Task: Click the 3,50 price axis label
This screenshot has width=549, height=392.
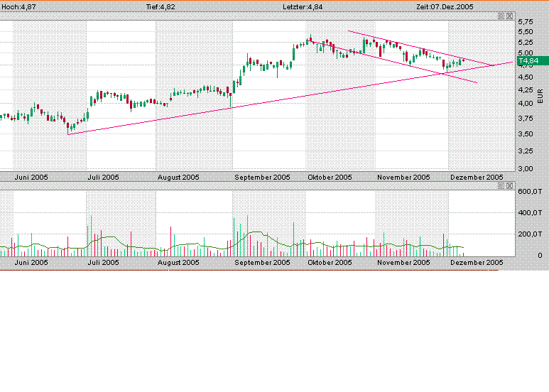Action: (x=525, y=134)
